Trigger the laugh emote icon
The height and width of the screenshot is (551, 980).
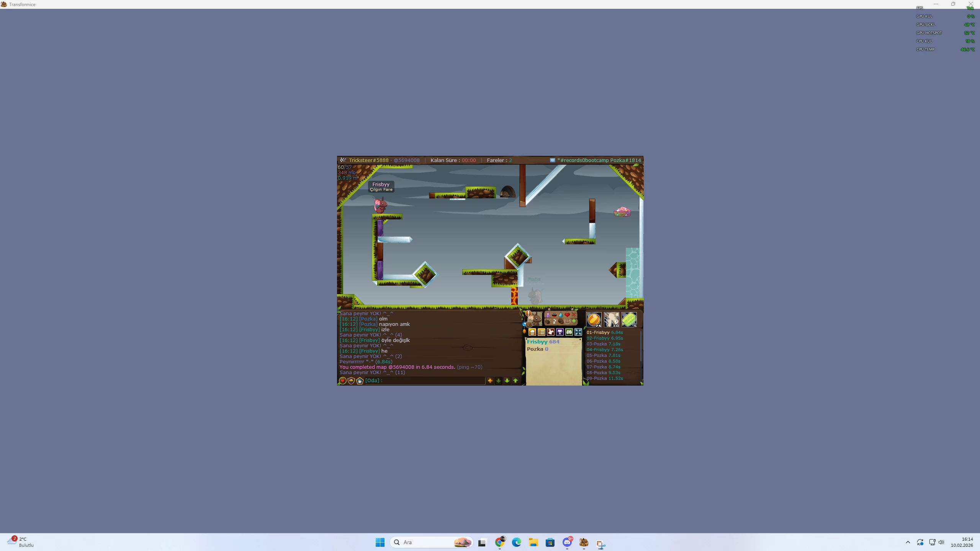[554, 315]
